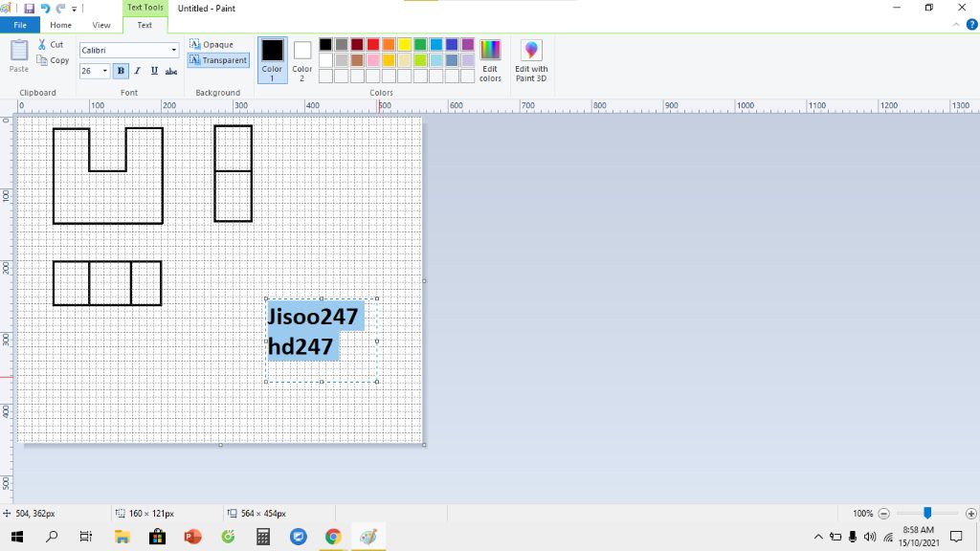The width and height of the screenshot is (980, 551).
Task: Pick the green color swatch
Action: coord(420,44)
